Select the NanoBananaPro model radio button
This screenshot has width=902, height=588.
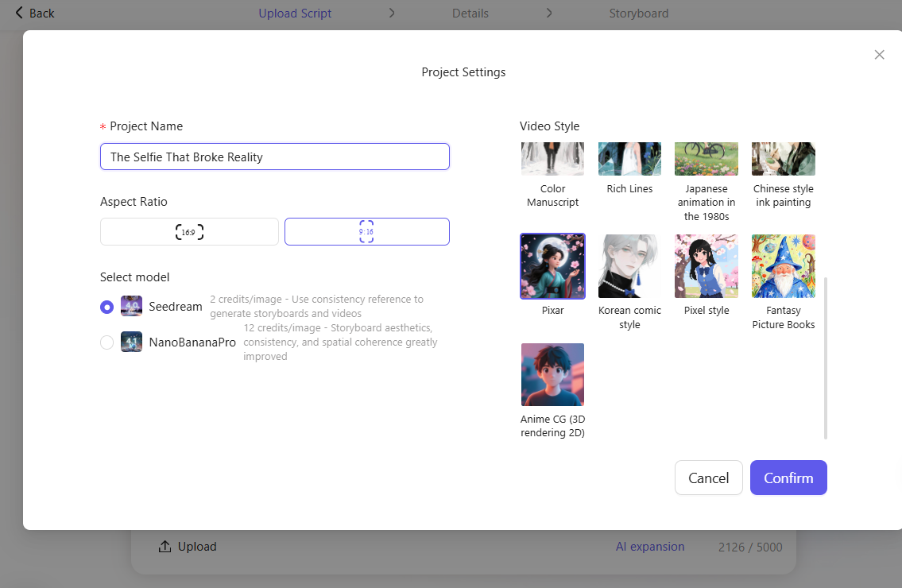pyautogui.click(x=106, y=342)
